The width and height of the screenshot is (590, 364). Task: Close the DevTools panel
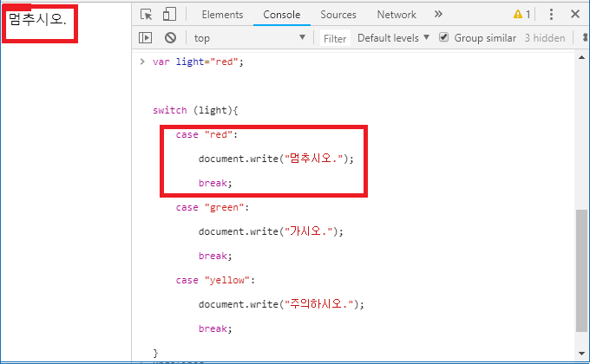tap(575, 14)
